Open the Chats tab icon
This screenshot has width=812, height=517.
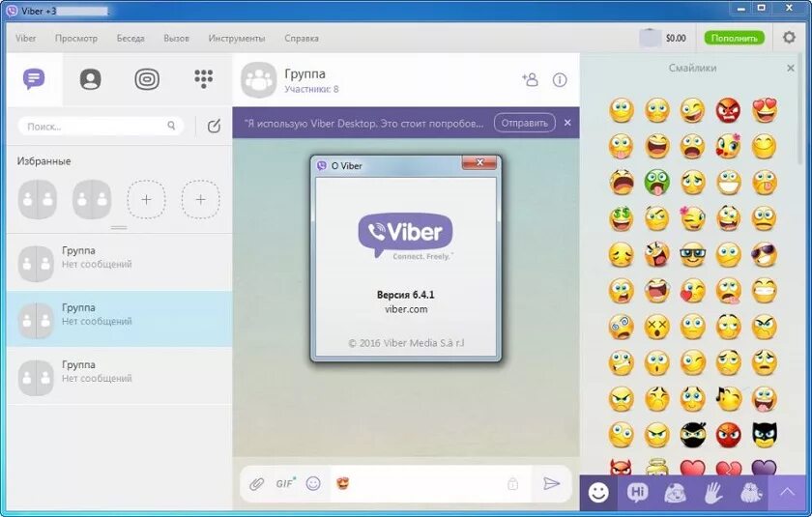tap(34, 79)
